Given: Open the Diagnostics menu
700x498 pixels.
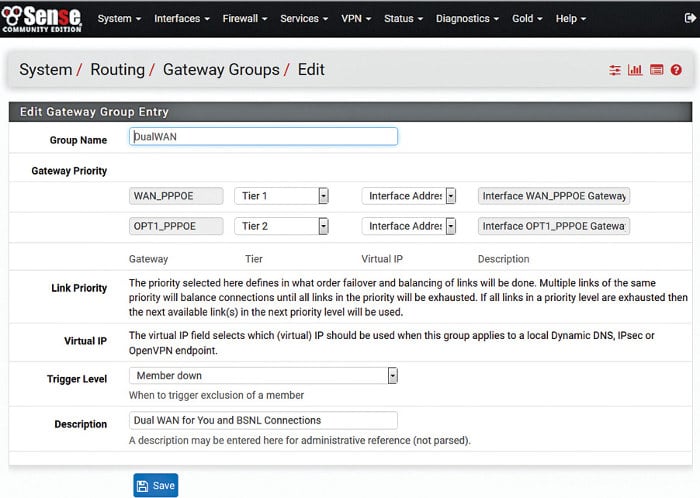Looking at the screenshot, I should click(467, 18).
